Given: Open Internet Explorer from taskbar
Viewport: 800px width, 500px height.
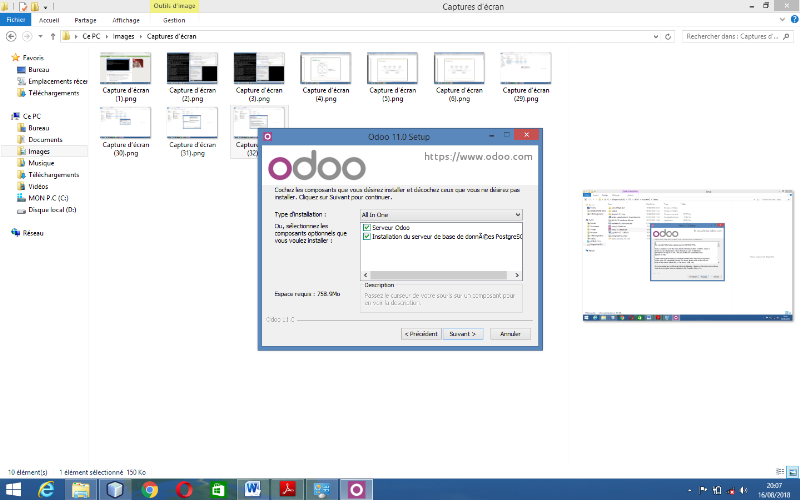Looking at the screenshot, I should point(46,490).
